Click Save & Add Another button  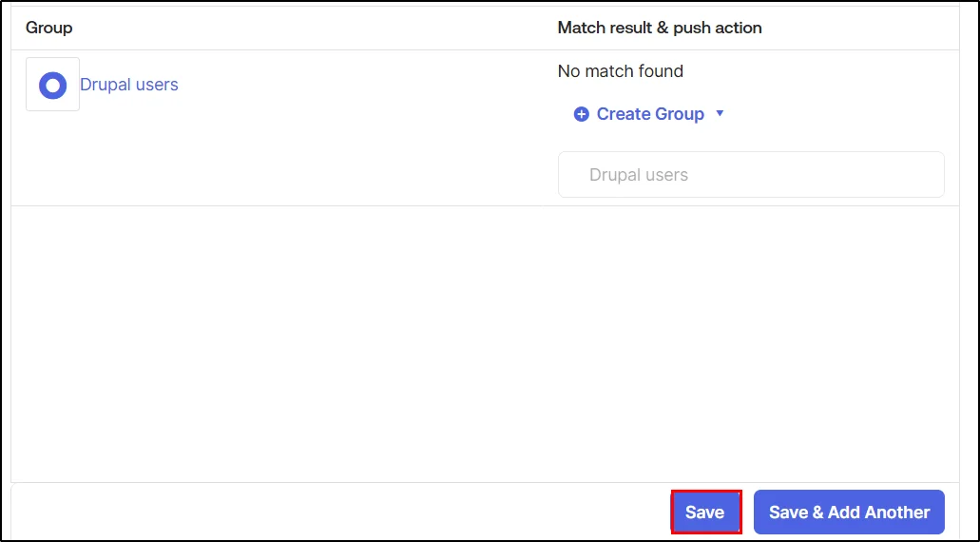click(849, 512)
